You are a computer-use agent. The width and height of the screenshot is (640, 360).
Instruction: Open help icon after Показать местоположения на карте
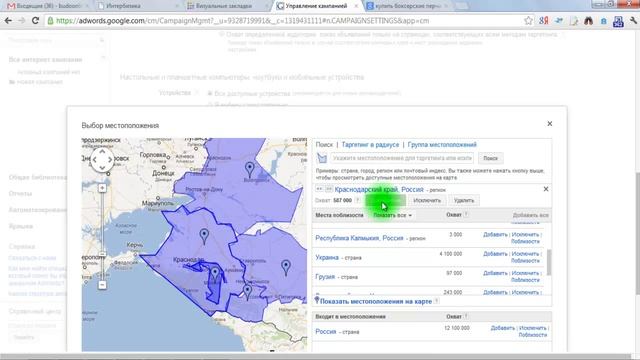(x=437, y=301)
